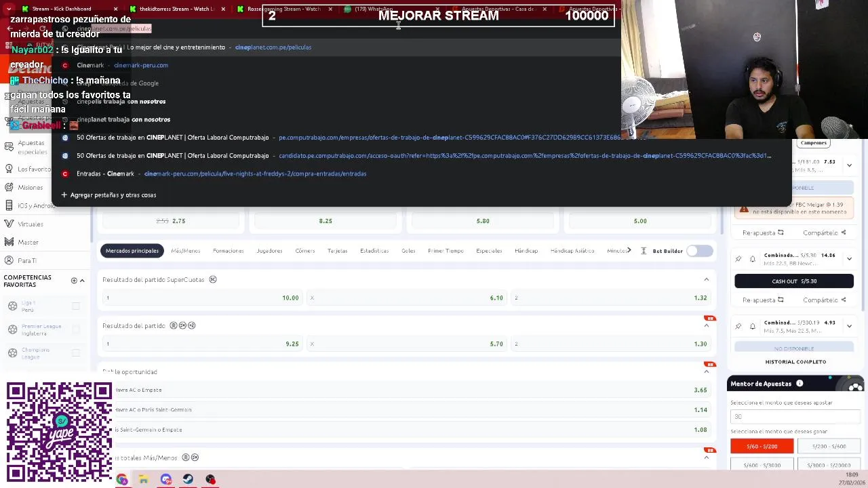The height and width of the screenshot is (488, 868).
Task: Switch to Formaciones tab
Action: [x=228, y=251]
